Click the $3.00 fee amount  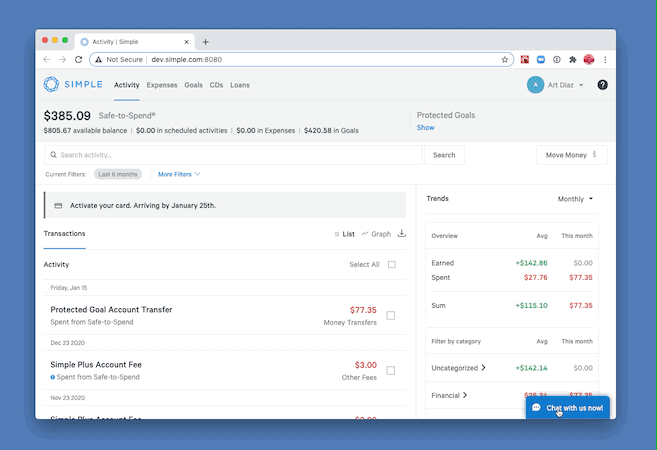tap(366, 365)
